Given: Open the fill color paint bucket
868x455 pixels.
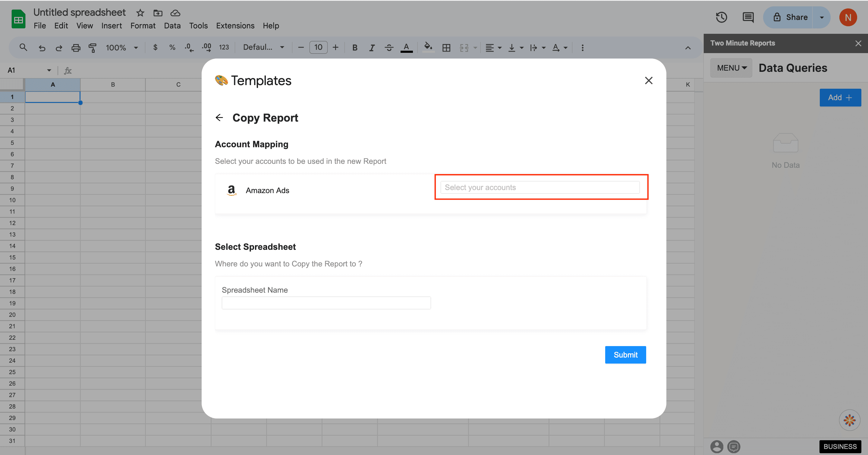Looking at the screenshot, I should pyautogui.click(x=428, y=47).
